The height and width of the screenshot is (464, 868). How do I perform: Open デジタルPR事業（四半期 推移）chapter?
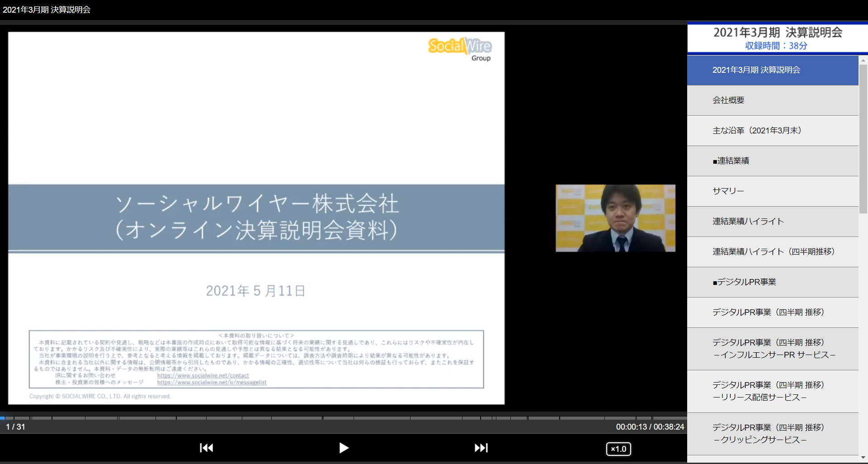coord(773,312)
